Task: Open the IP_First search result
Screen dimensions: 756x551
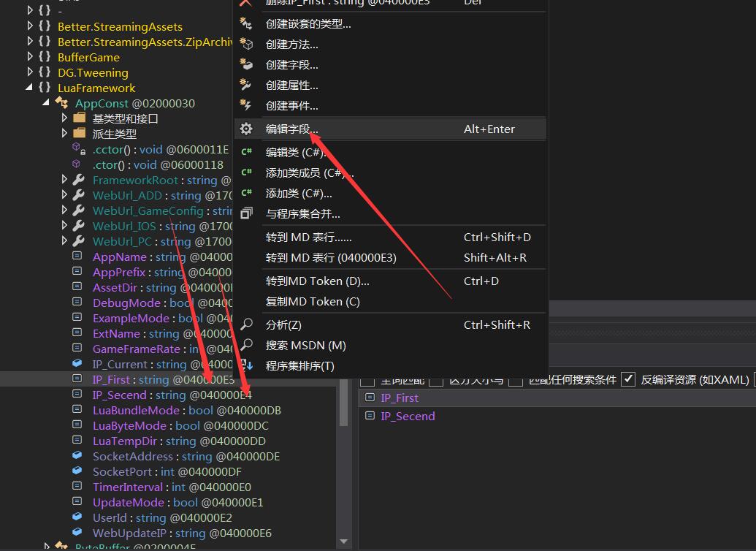Action: (400, 398)
